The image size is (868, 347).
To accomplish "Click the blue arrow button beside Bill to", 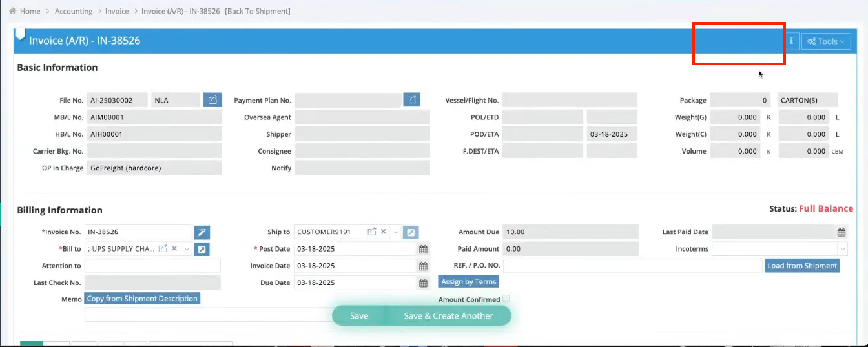I will pos(201,249).
